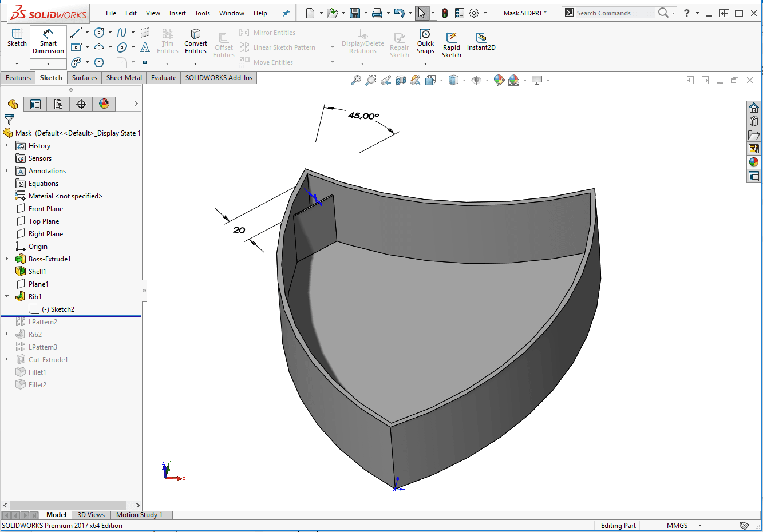Open the ConfigurationManager panel tab
This screenshot has width=763, height=532.
pos(58,104)
